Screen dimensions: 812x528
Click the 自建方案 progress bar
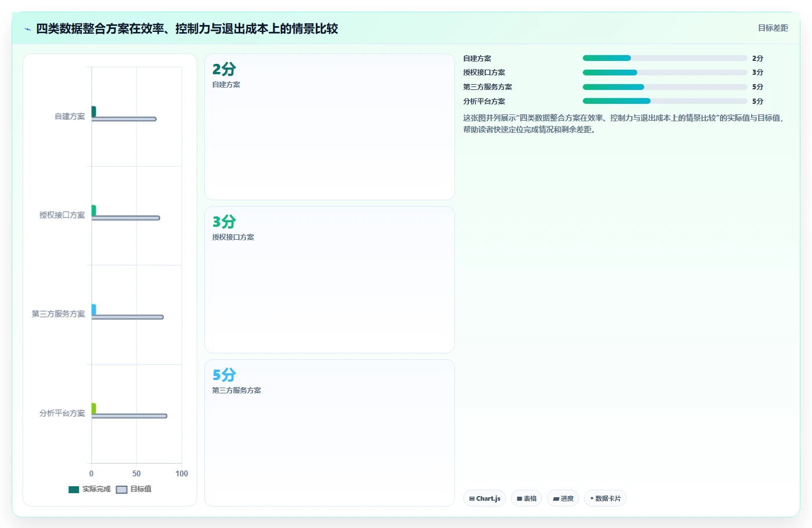(665, 58)
